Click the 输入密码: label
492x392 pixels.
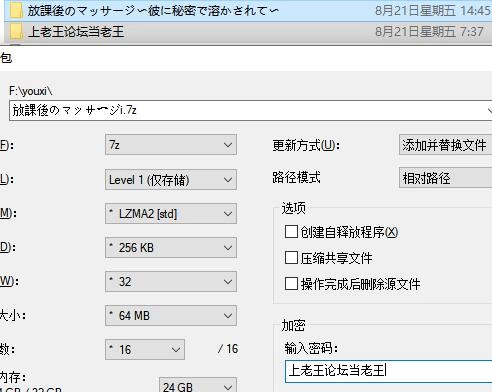[311, 348]
